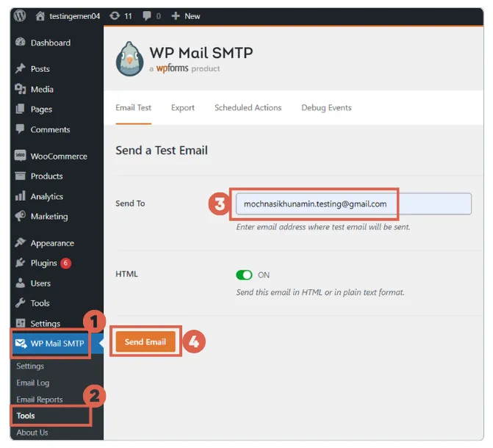Click the Users person icon
Image resolution: width=493 pixels, height=448 pixels.
pyautogui.click(x=20, y=283)
